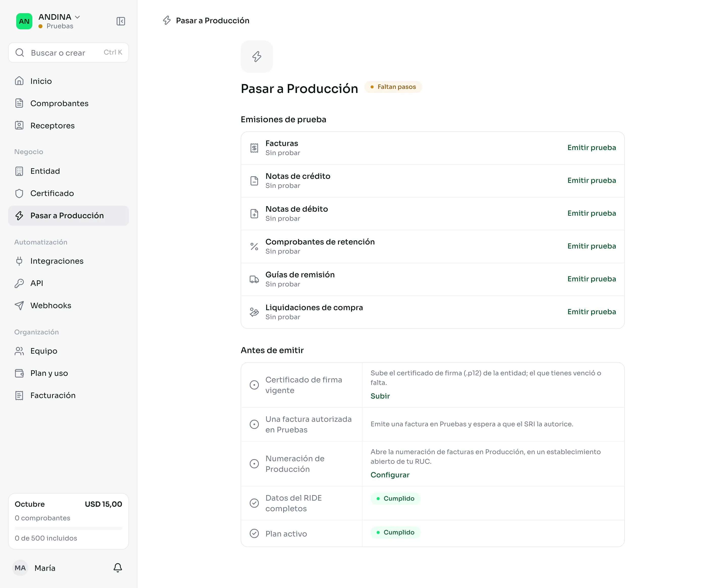
Task: Click the Equipo people icon
Action: (x=19, y=351)
